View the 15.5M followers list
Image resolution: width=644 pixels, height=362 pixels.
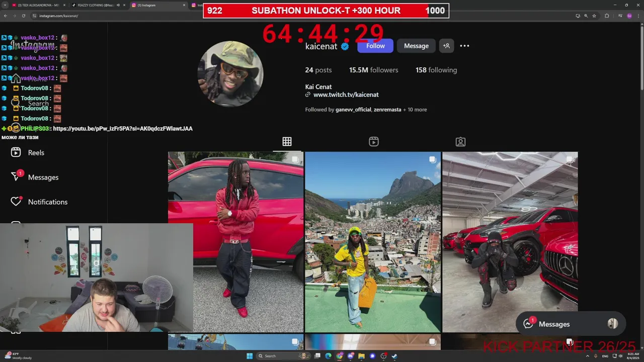(373, 70)
